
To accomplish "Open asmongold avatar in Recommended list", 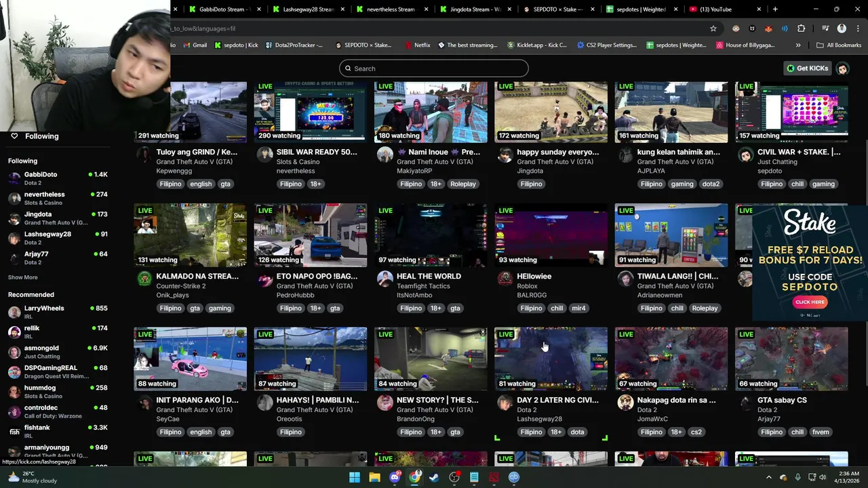I will [x=14, y=352].
